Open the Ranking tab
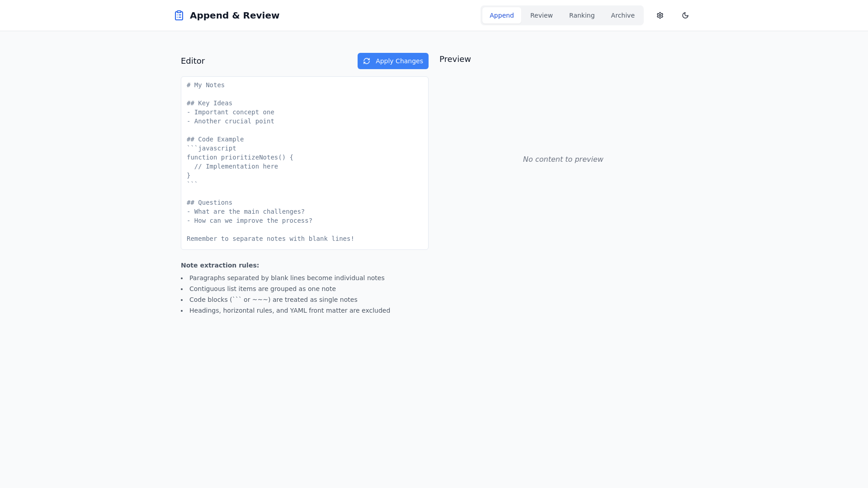This screenshot has width=868, height=488. coord(582,15)
